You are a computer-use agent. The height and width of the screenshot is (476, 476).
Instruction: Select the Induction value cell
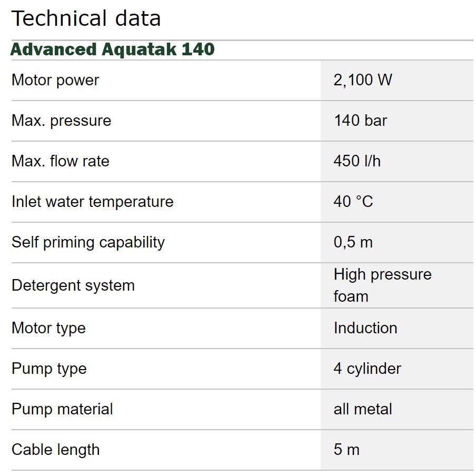click(x=365, y=328)
